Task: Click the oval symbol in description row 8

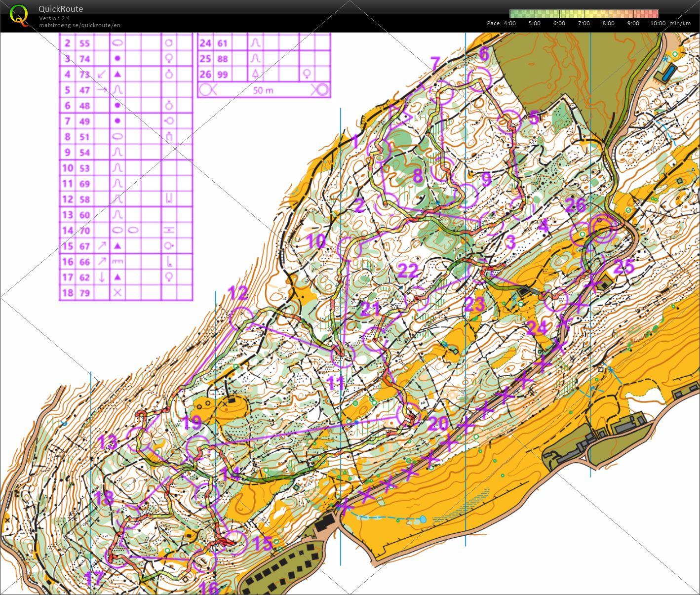Action: tap(117, 137)
